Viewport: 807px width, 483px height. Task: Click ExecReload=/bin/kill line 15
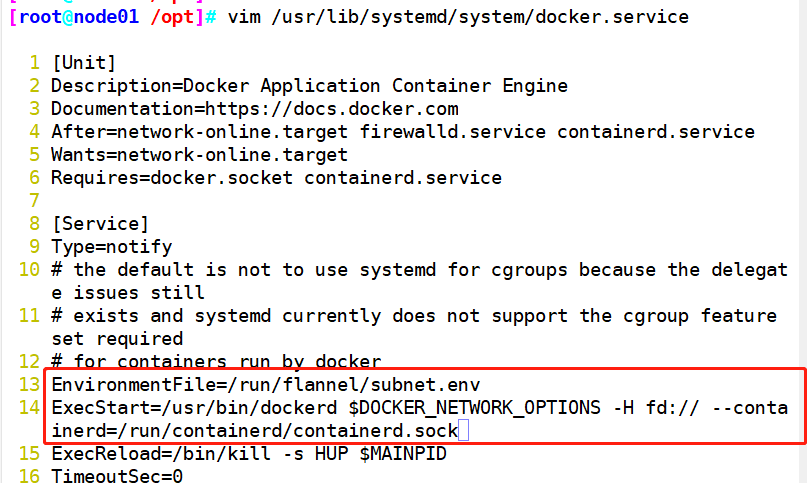tap(249, 454)
